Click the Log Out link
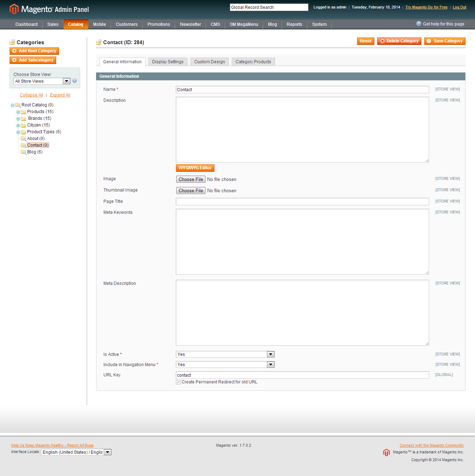The image size is (475, 476). pos(459,7)
